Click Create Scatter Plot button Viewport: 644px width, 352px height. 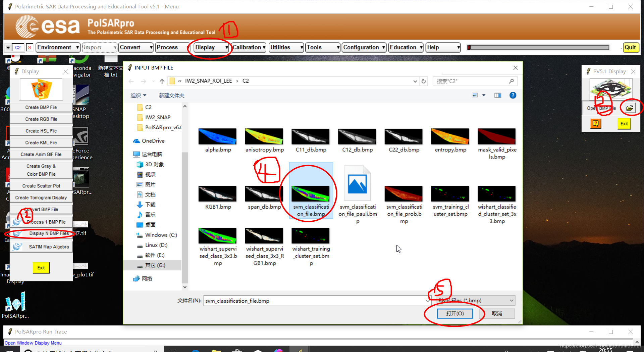(41, 186)
